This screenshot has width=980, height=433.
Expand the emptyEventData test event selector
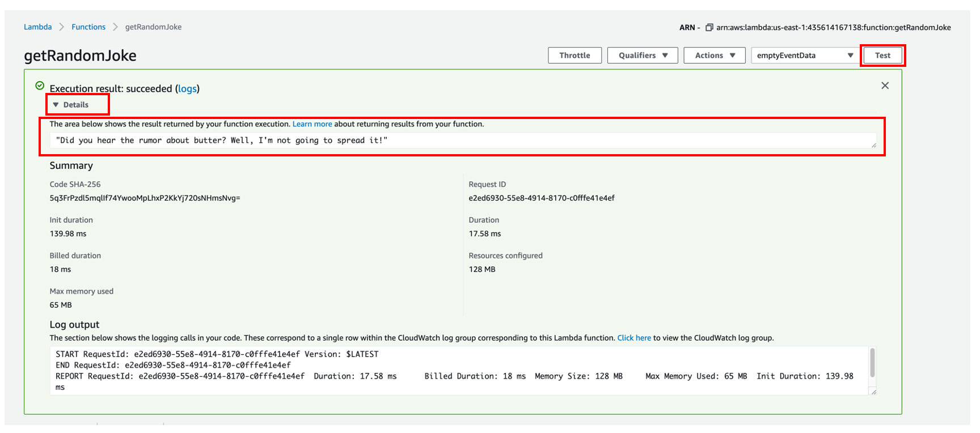coord(804,56)
